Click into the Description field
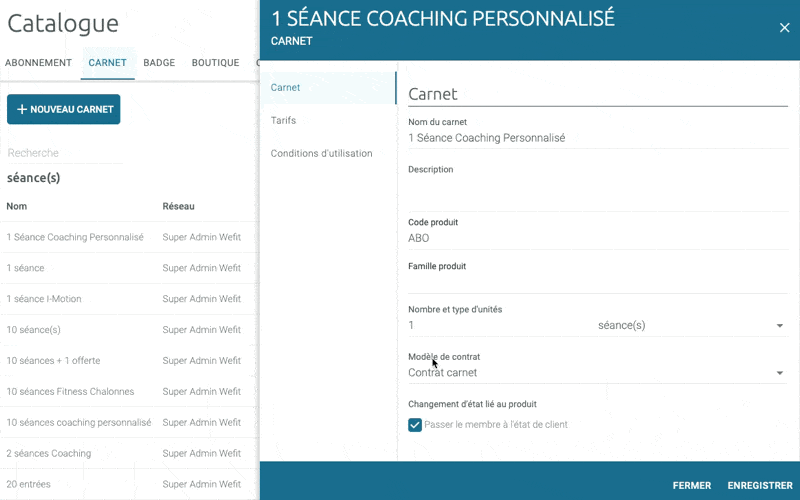800x500 pixels. (x=597, y=193)
